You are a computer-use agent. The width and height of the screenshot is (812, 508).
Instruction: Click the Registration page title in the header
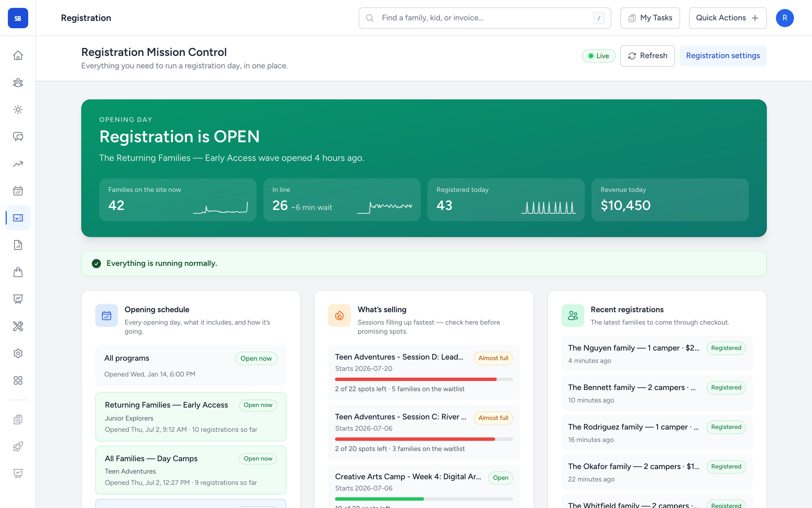coord(86,18)
